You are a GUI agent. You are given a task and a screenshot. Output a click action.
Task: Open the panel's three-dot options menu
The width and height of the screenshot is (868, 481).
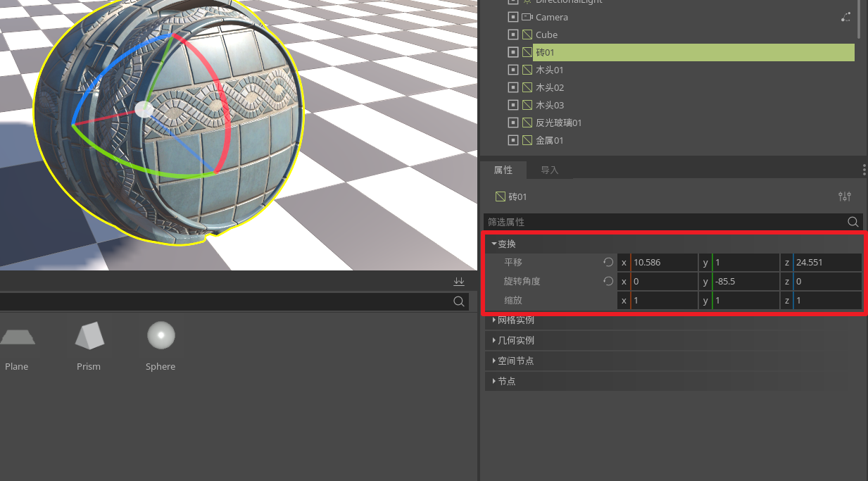(x=864, y=170)
